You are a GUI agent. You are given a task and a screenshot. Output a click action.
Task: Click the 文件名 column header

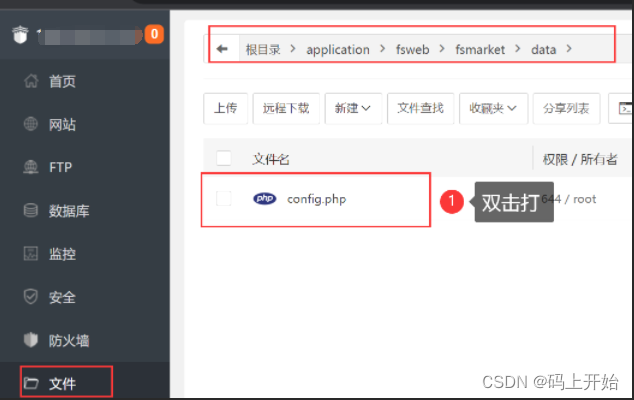coord(271,159)
